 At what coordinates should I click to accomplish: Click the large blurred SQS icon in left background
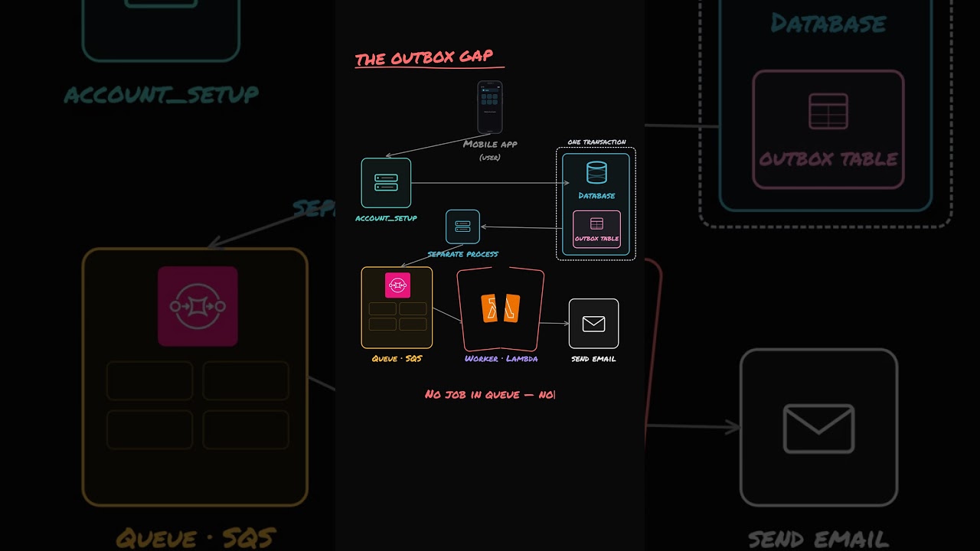click(x=198, y=306)
